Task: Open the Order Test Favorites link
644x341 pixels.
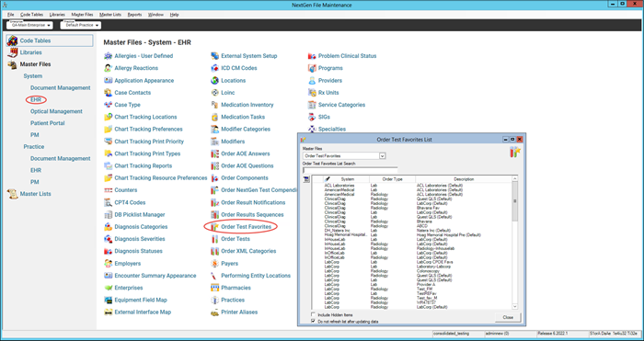Action: point(246,226)
